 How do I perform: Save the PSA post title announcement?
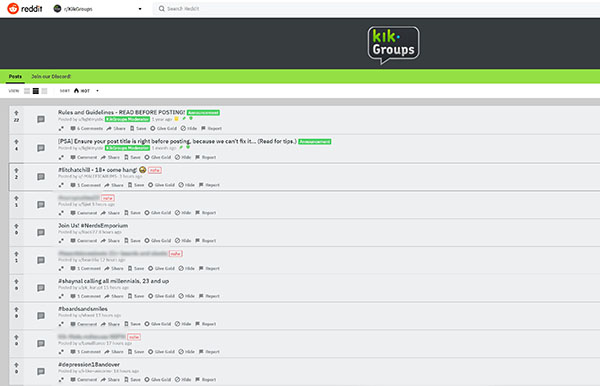tap(132, 157)
